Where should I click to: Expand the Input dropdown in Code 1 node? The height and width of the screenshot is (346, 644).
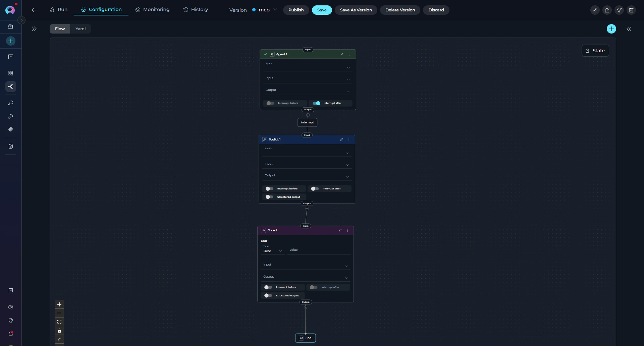(x=306, y=265)
